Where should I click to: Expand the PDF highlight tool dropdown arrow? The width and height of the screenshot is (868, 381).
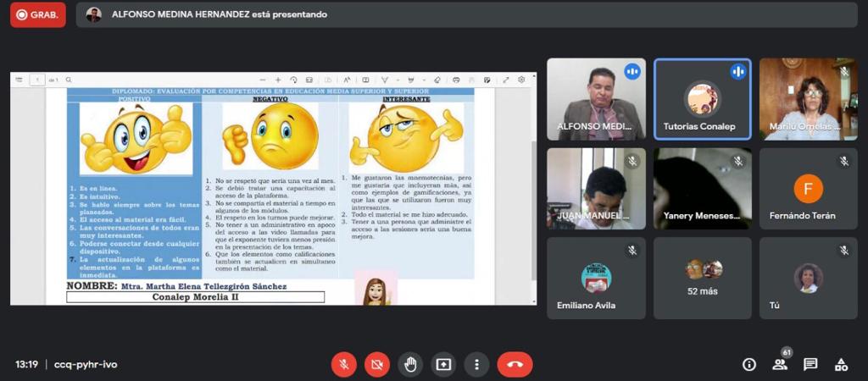pyautogui.click(x=424, y=80)
